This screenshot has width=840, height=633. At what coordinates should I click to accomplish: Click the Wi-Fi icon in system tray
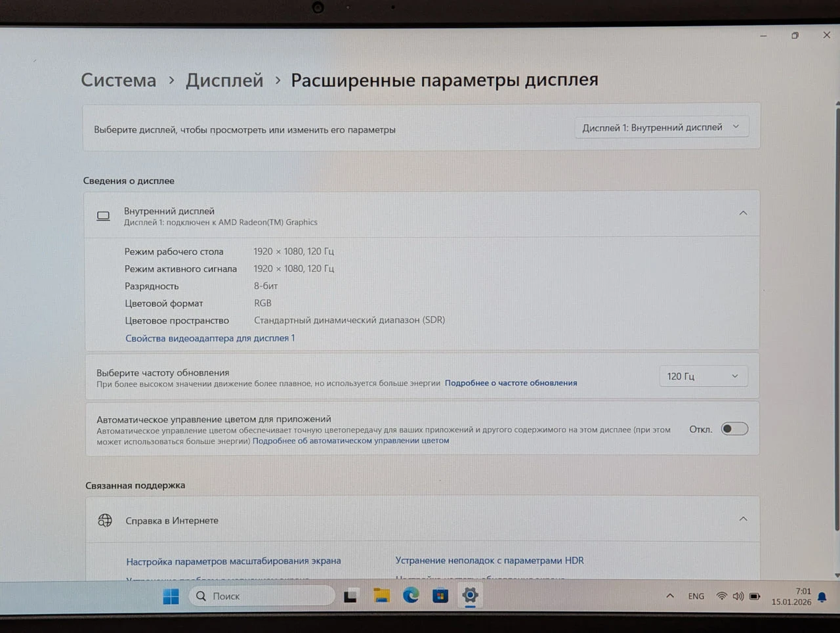click(722, 596)
